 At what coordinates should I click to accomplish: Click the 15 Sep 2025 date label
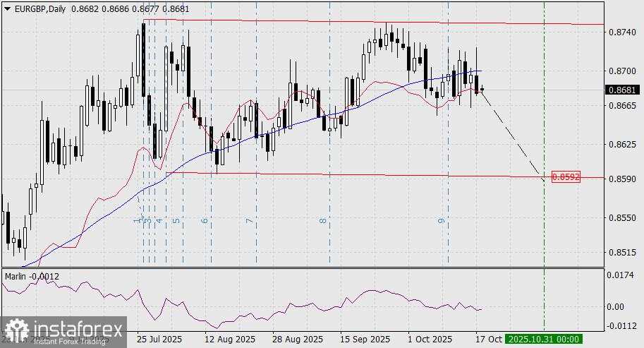click(x=365, y=340)
